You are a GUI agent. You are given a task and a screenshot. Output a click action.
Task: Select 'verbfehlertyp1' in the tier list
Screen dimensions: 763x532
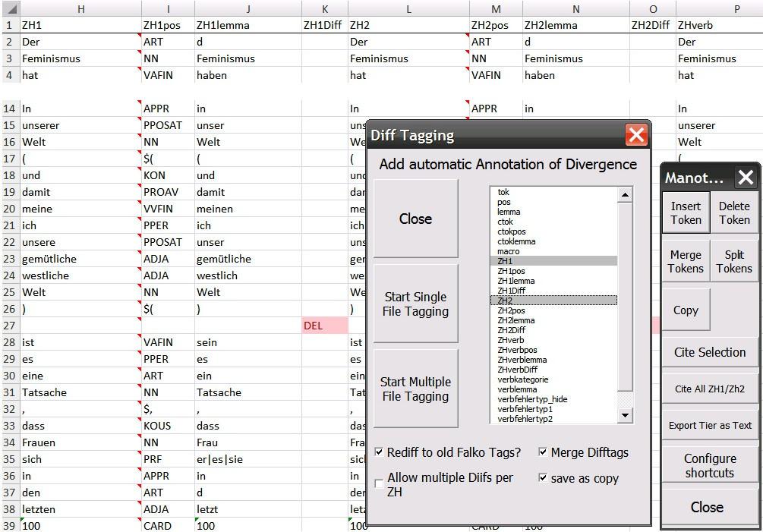553,409
